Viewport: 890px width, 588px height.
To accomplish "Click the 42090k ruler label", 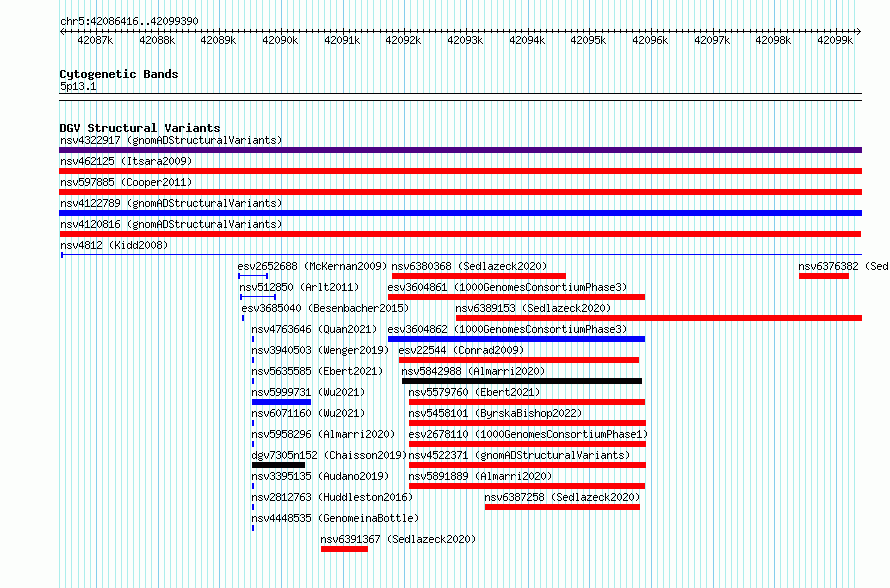I will (x=280, y=40).
